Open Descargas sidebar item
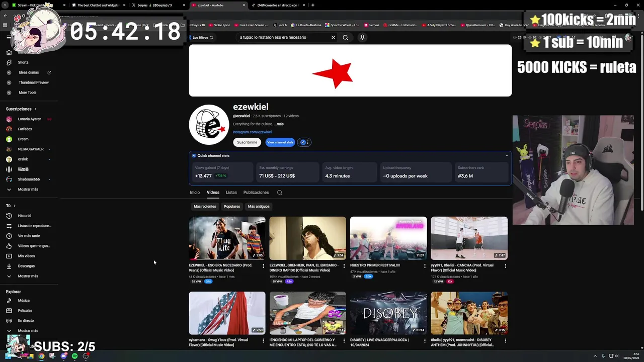 pos(26,266)
